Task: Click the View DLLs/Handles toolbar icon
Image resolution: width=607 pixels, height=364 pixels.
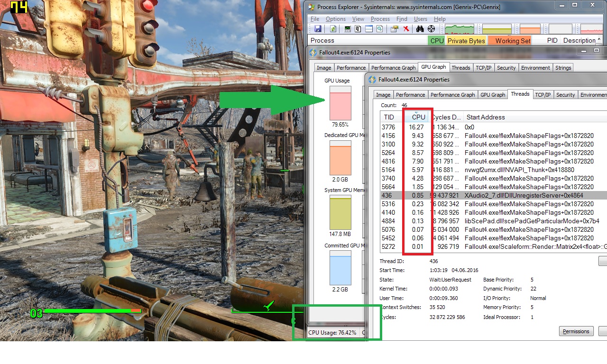Action: 379,29
